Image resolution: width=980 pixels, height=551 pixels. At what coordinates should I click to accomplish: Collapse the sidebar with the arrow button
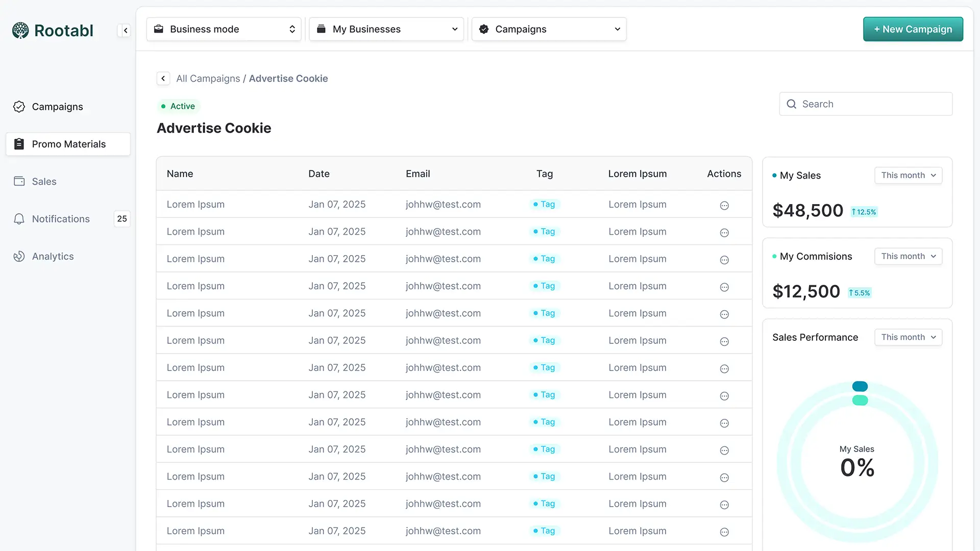pos(125,31)
